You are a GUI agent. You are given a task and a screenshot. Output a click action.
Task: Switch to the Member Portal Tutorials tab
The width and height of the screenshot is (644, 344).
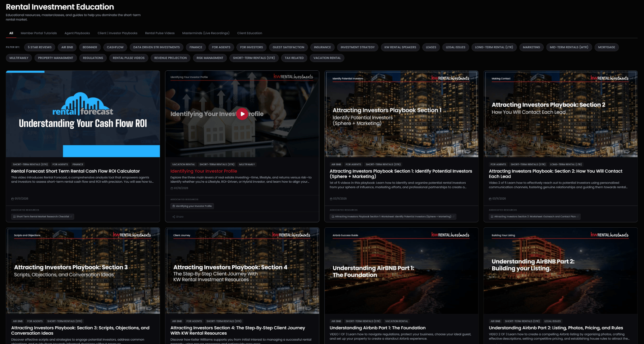[x=39, y=33]
